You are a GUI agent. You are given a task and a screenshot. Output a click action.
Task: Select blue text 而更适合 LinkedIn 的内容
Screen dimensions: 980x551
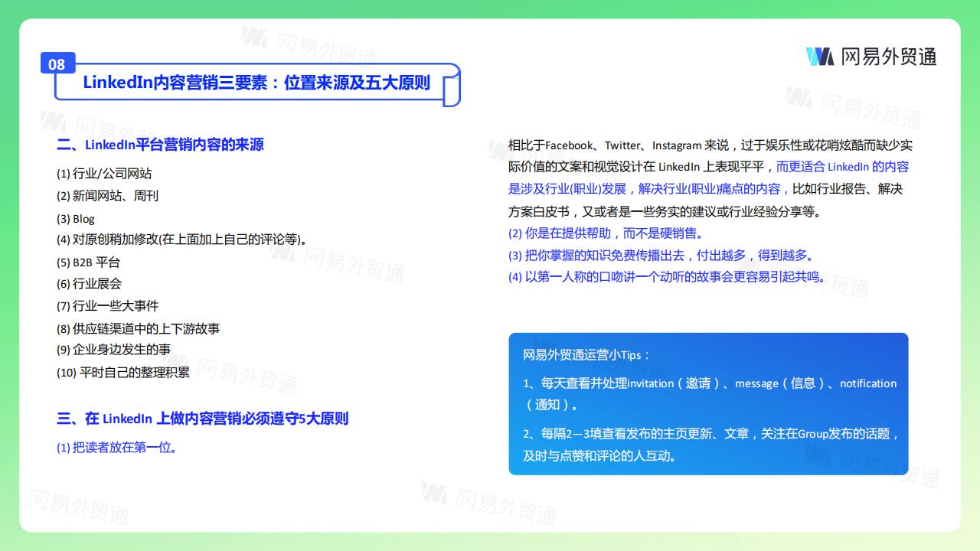click(x=842, y=167)
